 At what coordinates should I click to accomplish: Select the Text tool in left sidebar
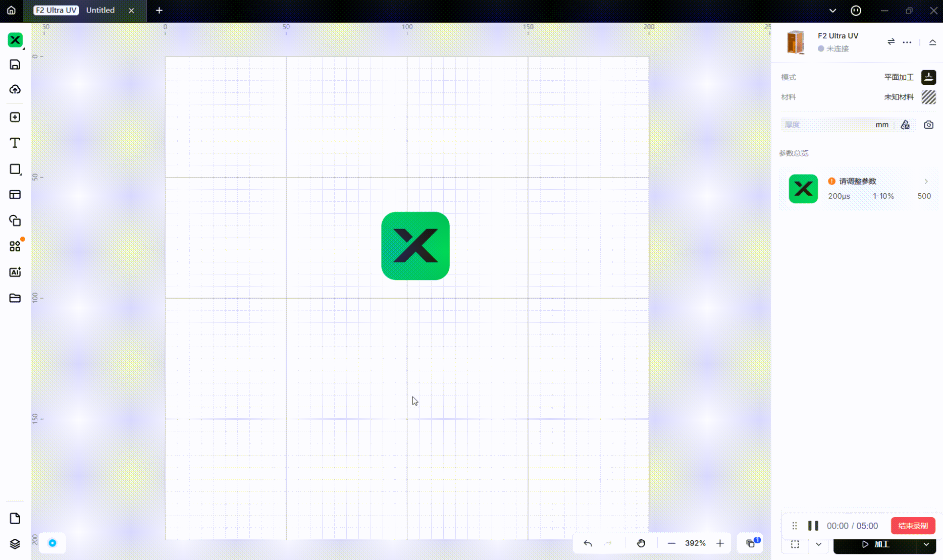click(x=15, y=143)
